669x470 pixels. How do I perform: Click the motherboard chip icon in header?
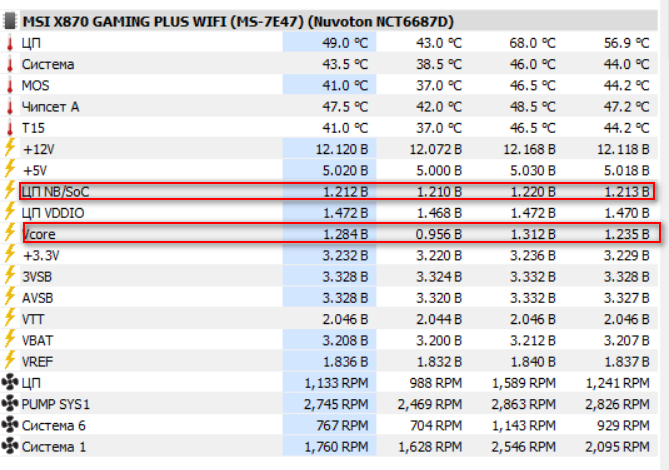point(9,21)
